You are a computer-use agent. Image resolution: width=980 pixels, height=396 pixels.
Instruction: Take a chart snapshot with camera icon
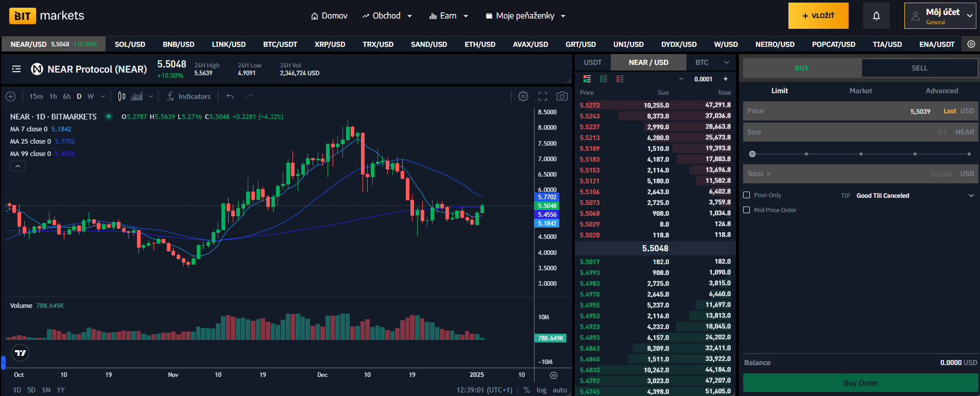point(562,96)
